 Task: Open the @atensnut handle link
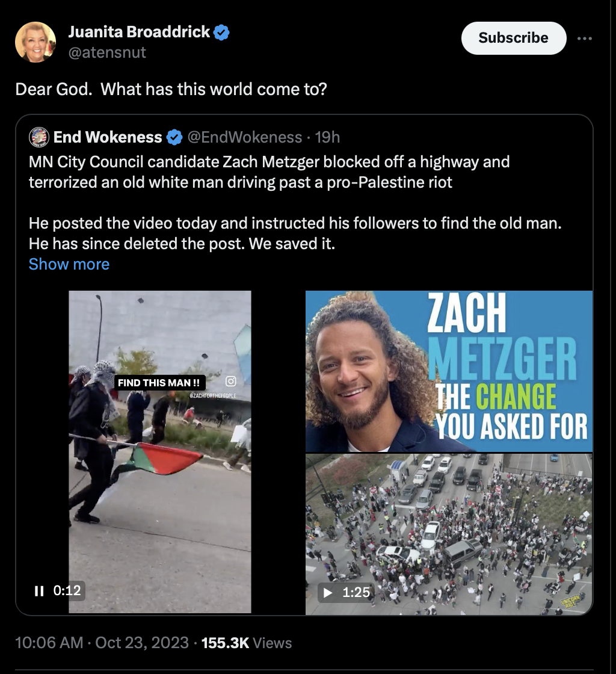pyautogui.click(x=107, y=53)
